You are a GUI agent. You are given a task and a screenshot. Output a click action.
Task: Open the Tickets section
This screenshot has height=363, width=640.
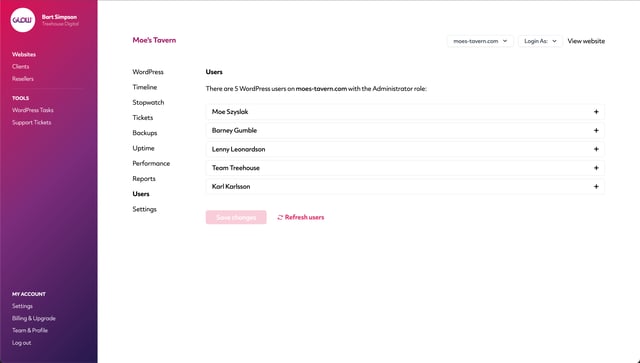tap(142, 118)
